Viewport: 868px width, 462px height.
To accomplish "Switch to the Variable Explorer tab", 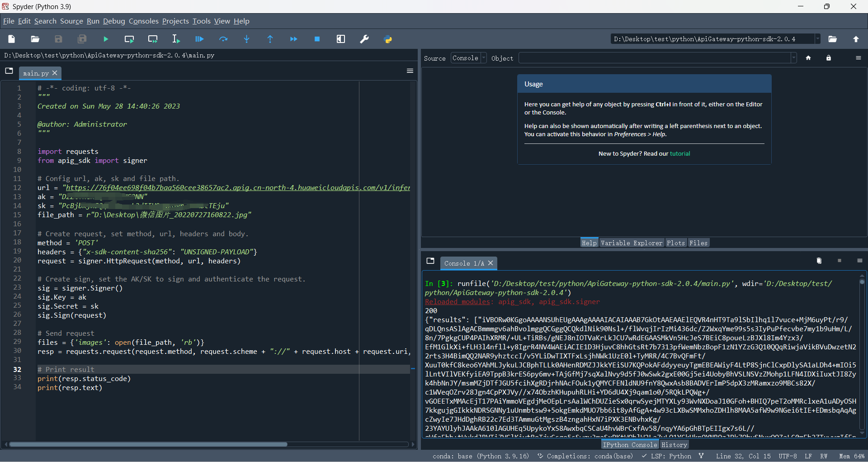I will (x=631, y=243).
